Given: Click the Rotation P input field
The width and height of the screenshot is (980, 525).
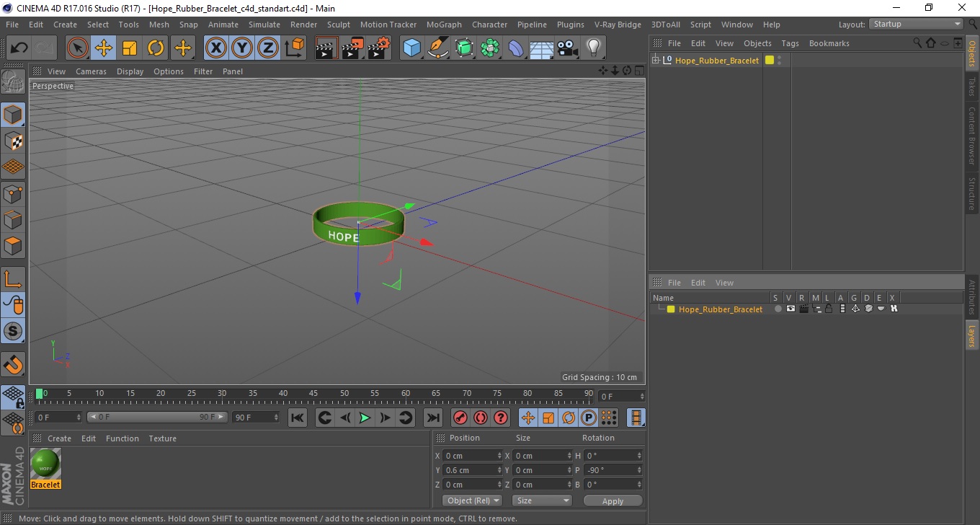Looking at the screenshot, I should click(612, 470).
